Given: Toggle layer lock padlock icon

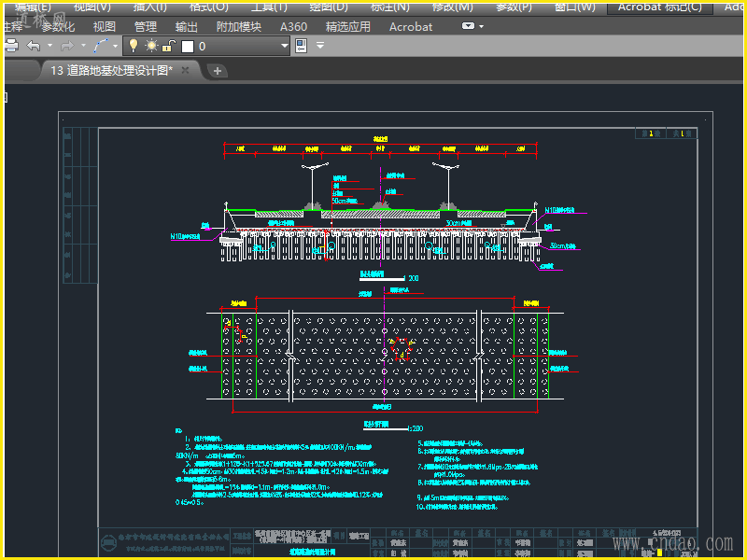Looking at the screenshot, I should (168, 46).
